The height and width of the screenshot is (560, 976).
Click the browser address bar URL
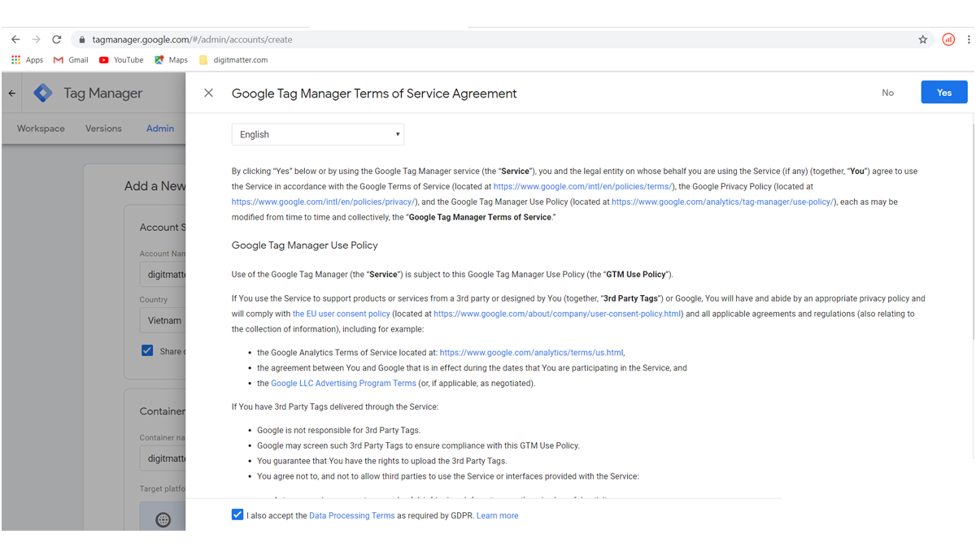point(192,39)
